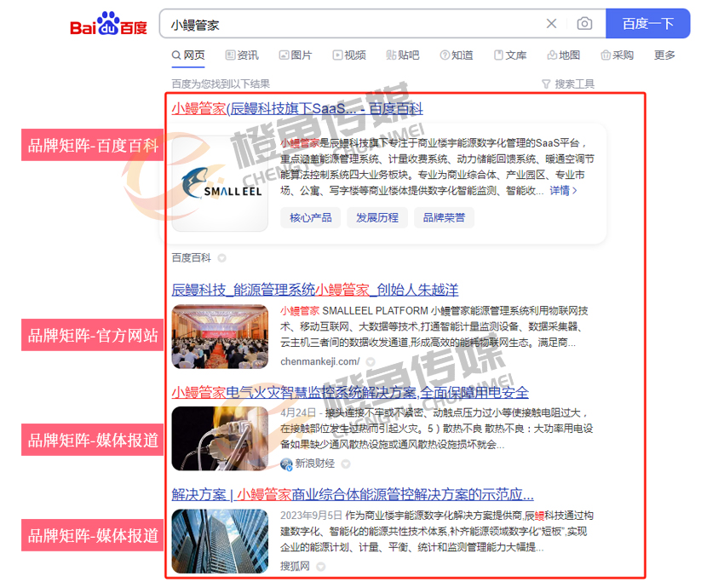
Task: Click the 发展历程 tag button
Action: 377,217
